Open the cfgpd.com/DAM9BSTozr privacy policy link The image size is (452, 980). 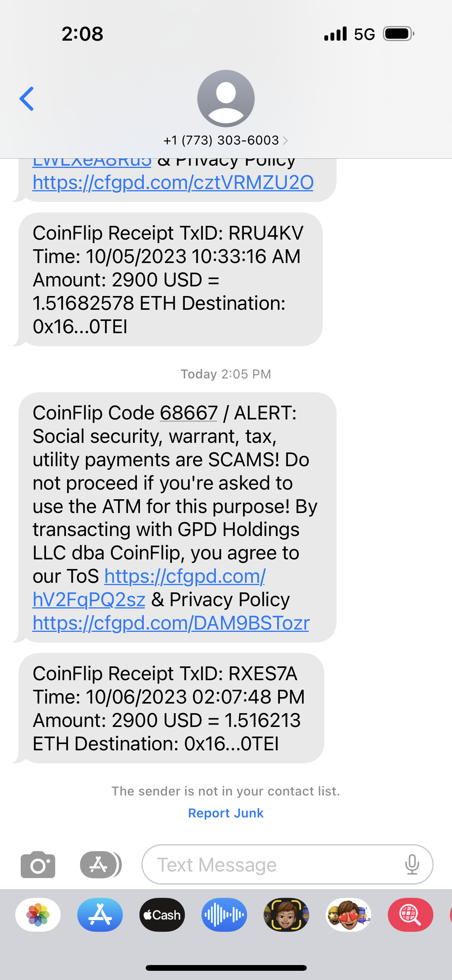pos(171,623)
